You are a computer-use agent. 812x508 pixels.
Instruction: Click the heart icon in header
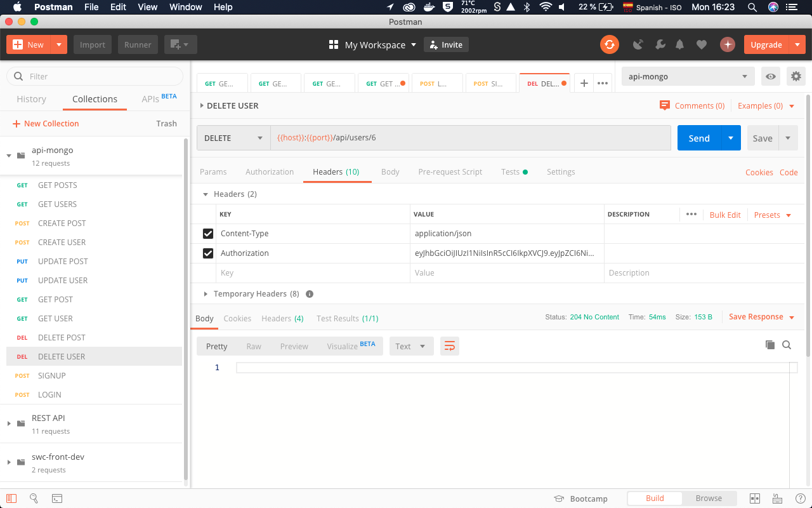coord(701,44)
